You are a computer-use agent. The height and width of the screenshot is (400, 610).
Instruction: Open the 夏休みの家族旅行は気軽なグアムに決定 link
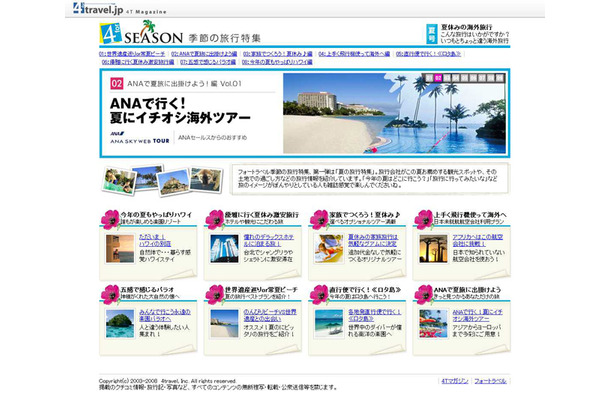pos(373,240)
